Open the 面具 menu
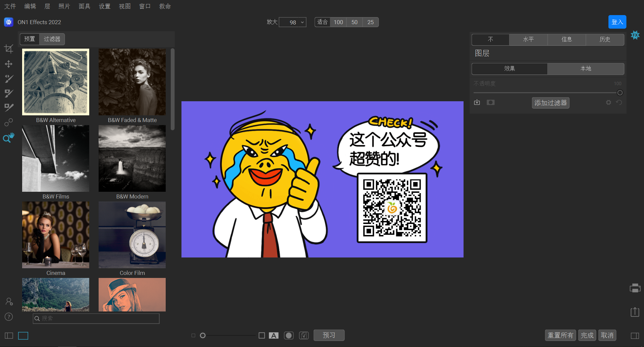 85,6
